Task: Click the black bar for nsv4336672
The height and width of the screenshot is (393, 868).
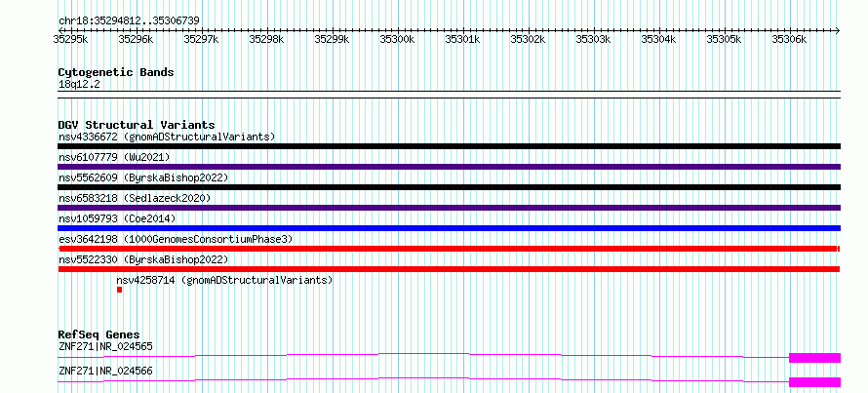Action: 449,146
